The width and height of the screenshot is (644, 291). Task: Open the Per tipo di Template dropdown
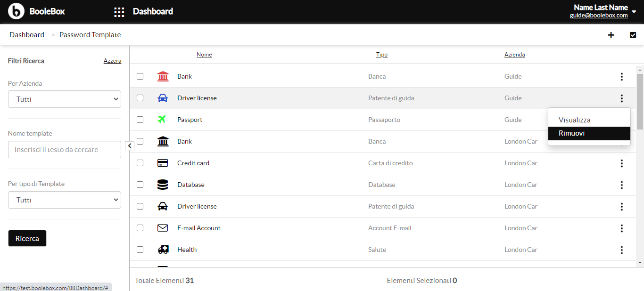[65, 200]
